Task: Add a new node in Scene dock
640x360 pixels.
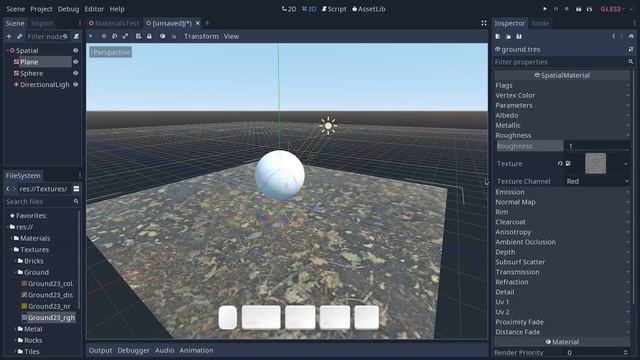Action: tap(9, 37)
